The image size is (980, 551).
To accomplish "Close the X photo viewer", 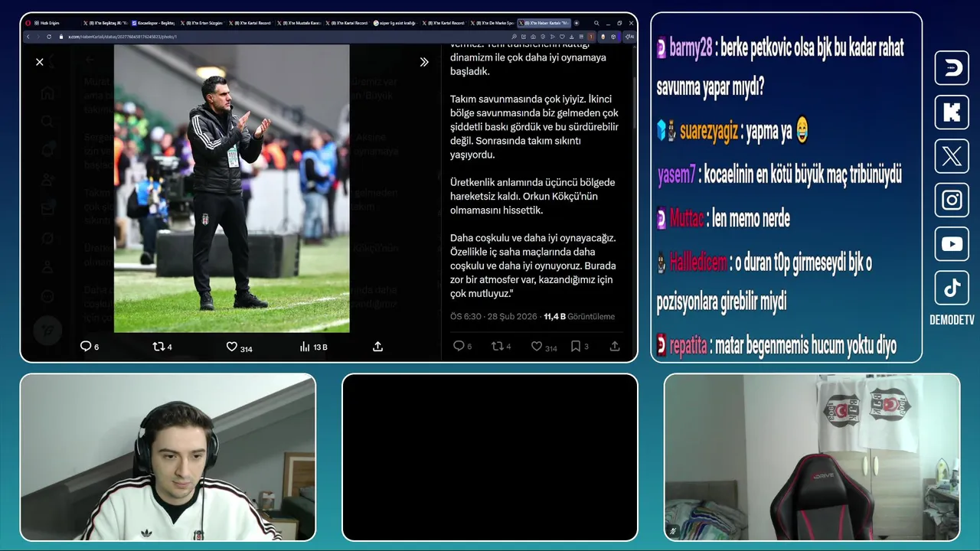I will pyautogui.click(x=40, y=62).
